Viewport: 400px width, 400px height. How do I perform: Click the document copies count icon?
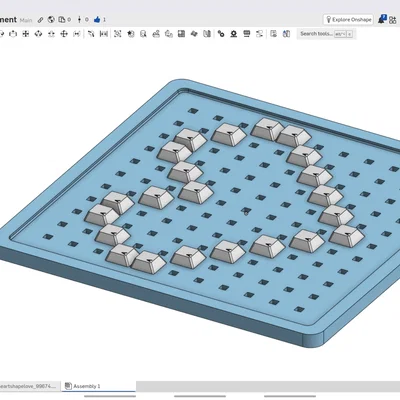coord(62,20)
